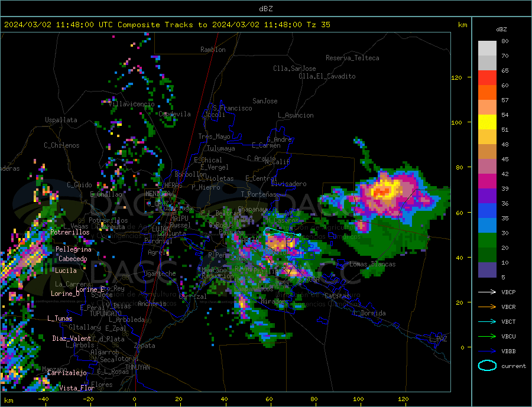
Task: Choose the 39 dBZ magenta swatch
Action: (x=487, y=181)
